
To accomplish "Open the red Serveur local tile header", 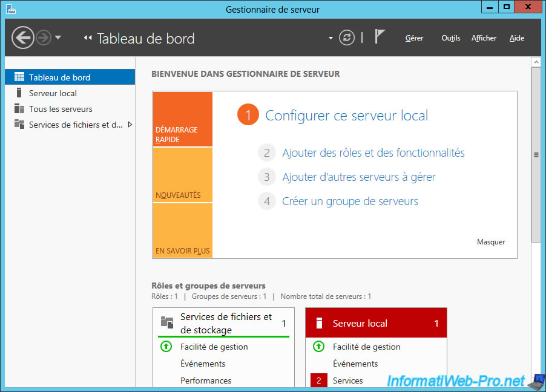I will pyautogui.click(x=376, y=322).
